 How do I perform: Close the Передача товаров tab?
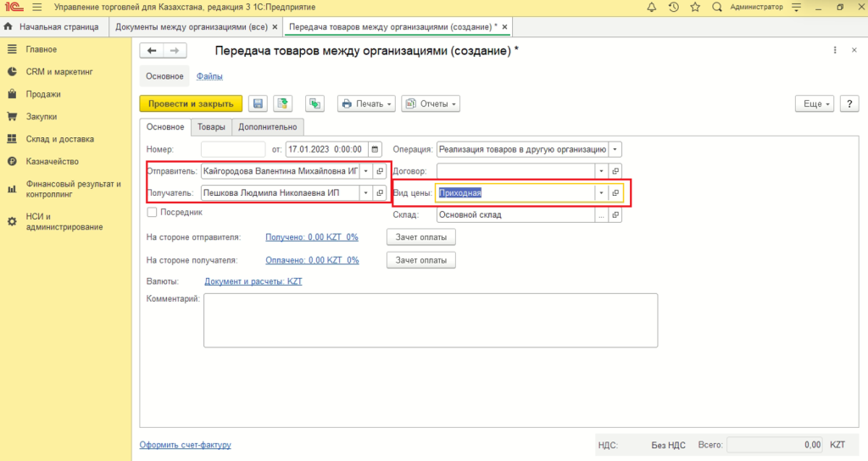coord(504,26)
